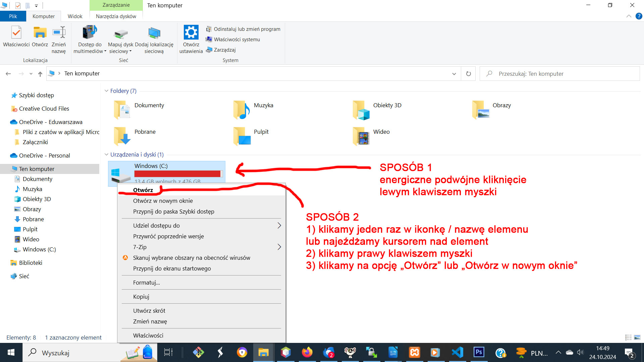
Task: Click the red Windows (C:) capacity bar
Action: pos(177,174)
